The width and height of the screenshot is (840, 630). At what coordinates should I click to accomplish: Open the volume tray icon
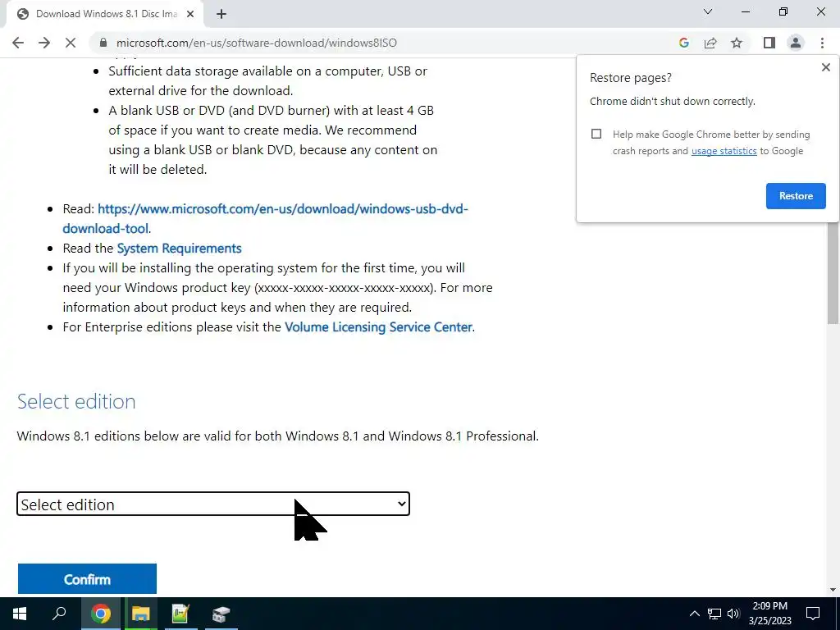733,614
